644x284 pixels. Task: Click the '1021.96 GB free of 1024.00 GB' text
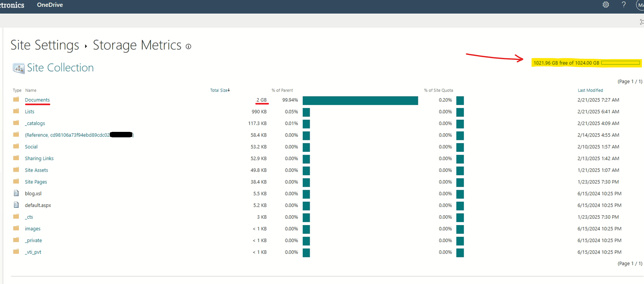566,63
